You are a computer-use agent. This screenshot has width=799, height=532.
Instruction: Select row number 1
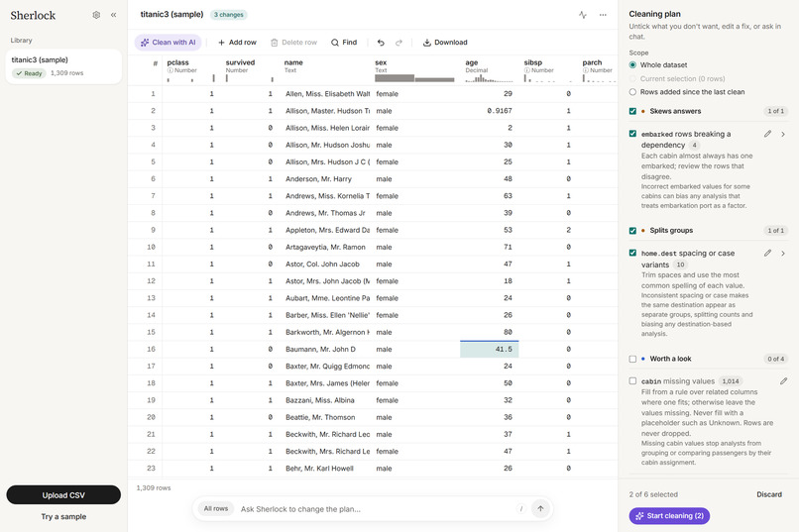(x=145, y=94)
